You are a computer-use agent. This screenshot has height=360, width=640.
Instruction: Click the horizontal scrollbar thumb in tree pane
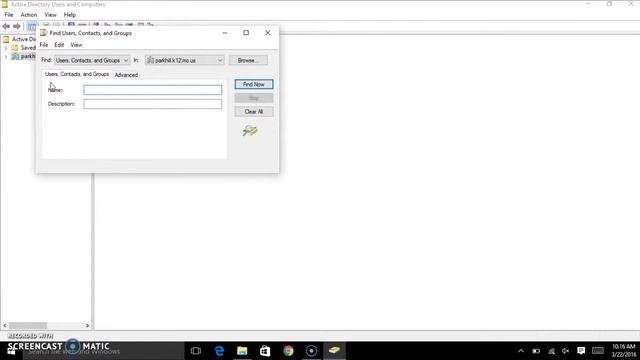tap(28, 326)
